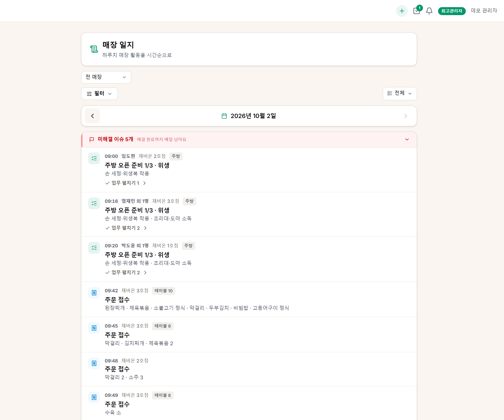Click the 테이블 9 tag
The width and height of the screenshot is (504, 420).
[x=163, y=326]
